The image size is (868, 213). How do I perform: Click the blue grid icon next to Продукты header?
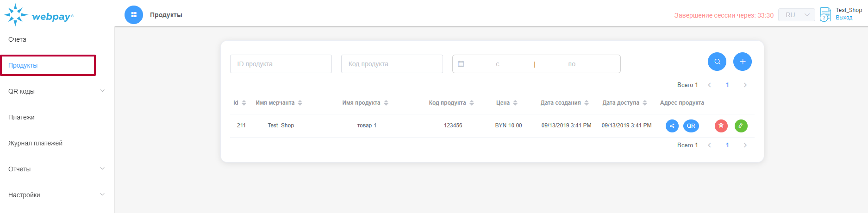pyautogui.click(x=134, y=15)
